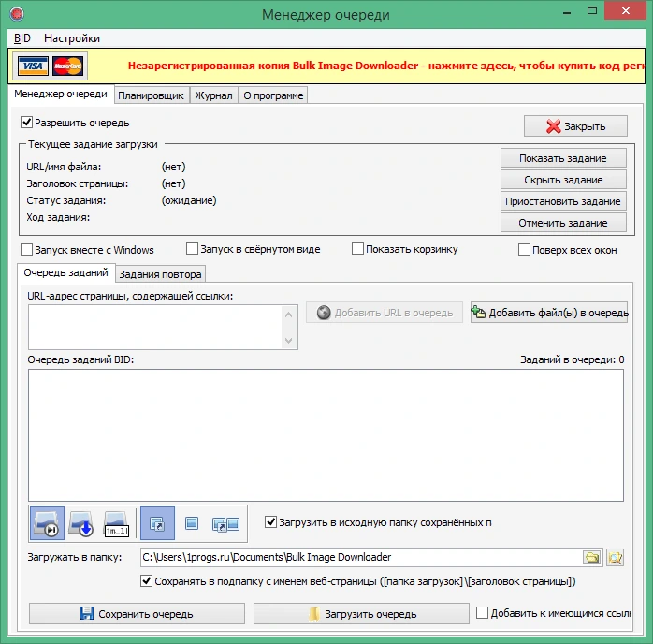Click 'Скрыть задание' button
The height and width of the screenshot is (644, 653).
coord(563,180)
